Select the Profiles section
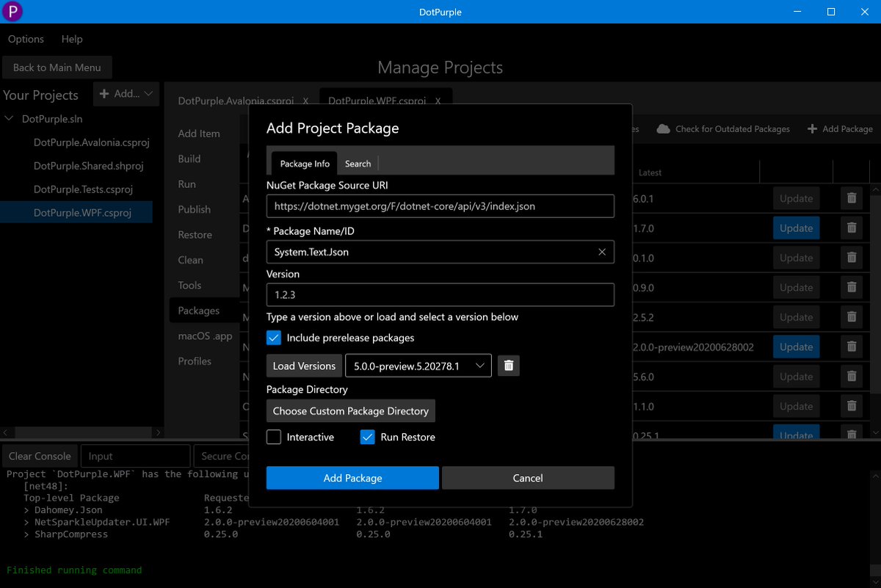 [195, 361]
